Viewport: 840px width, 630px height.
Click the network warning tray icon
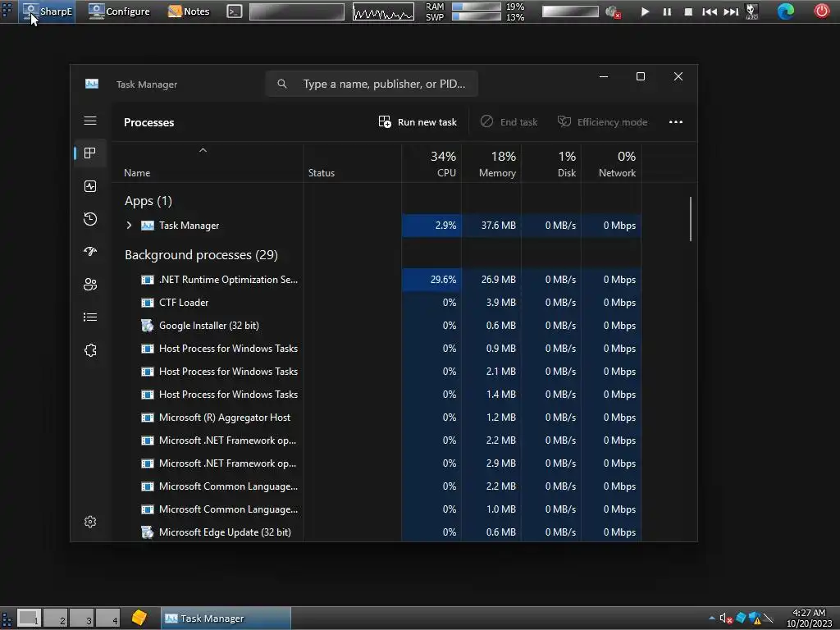pyautogui.click(x=755, y=619)
